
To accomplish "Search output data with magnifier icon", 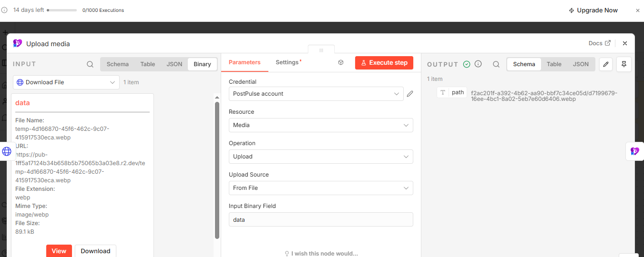I will [496, 64].
